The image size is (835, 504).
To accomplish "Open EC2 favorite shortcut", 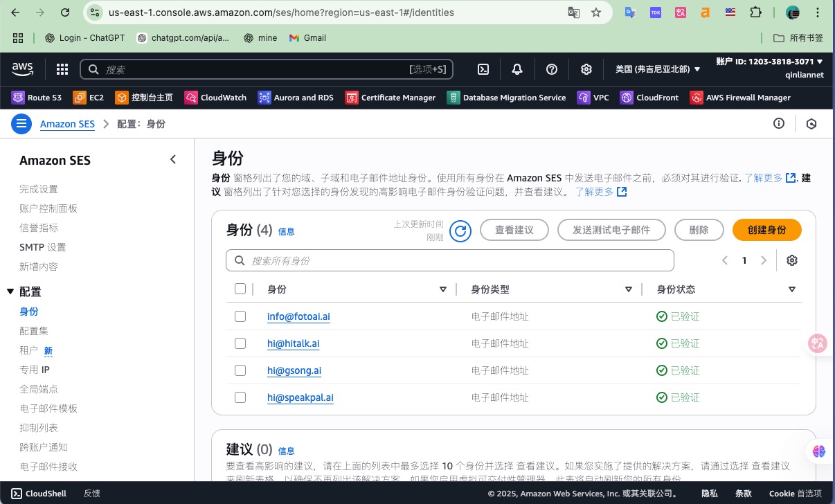I will pyautogui.click(x=89, y=98).
